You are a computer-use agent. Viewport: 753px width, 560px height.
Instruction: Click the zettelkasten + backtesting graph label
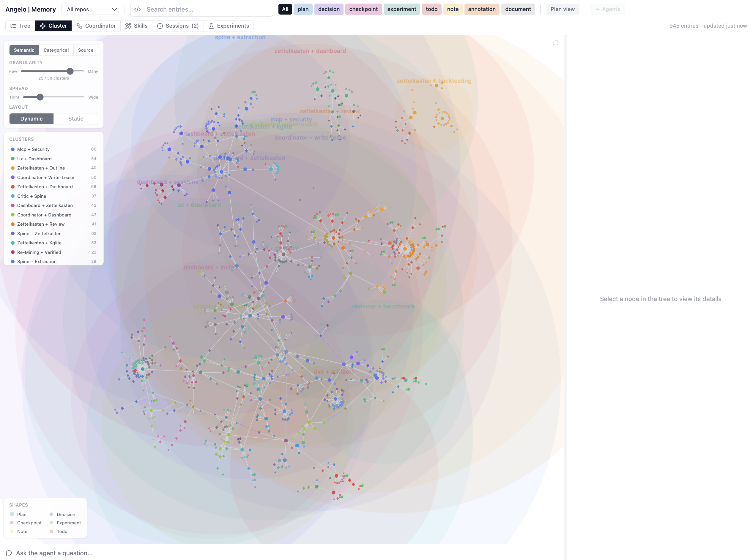(x=434, y=81)
